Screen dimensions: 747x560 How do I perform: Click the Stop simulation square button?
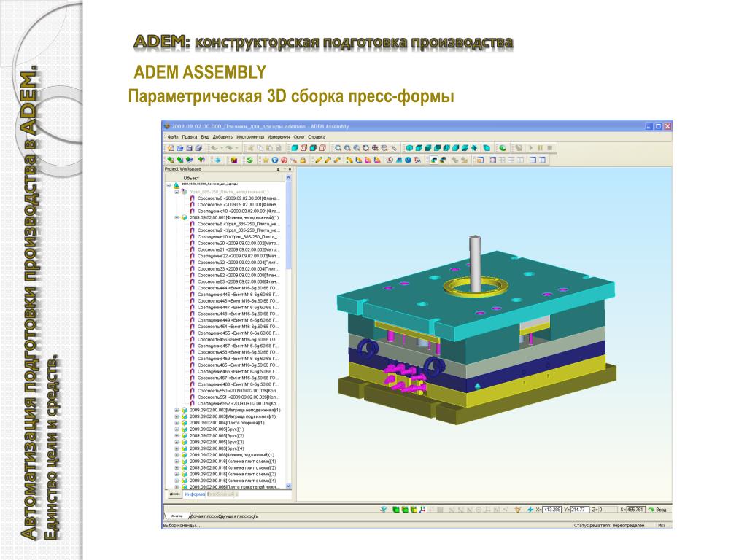pos(550,148)
